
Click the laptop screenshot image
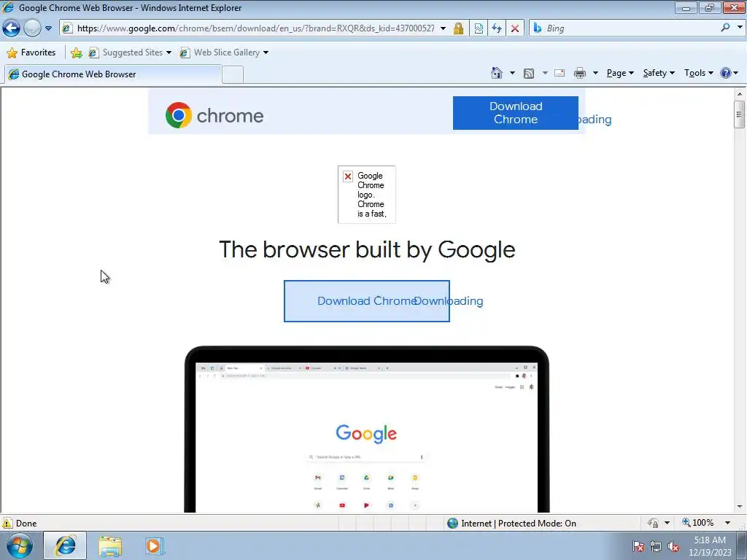[x=367, y=429]
